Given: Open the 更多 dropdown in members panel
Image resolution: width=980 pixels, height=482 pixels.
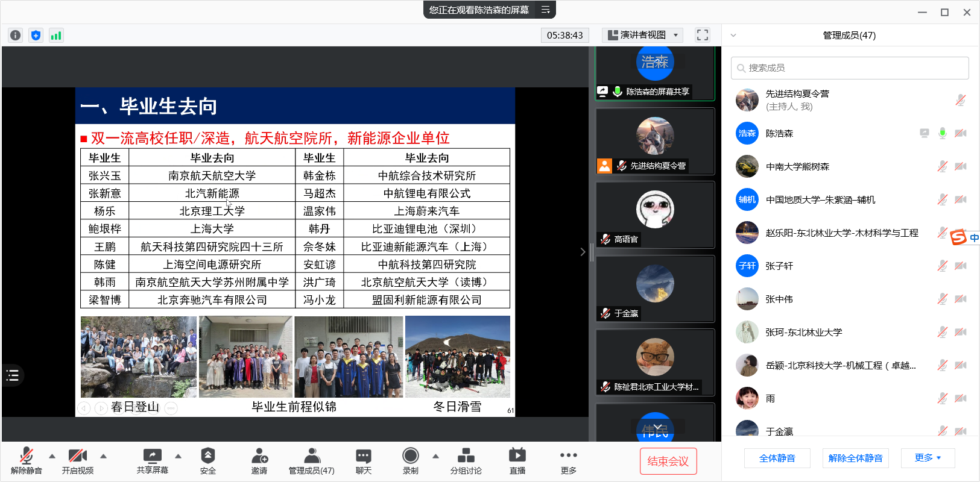Looking at the screenshot, I should click(x=928, y=458).
